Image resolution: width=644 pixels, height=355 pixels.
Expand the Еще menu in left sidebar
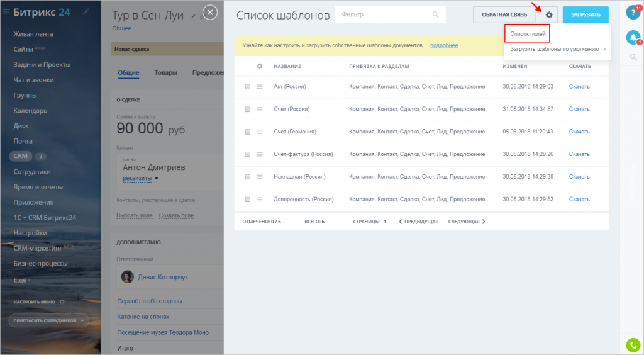coord(22,280)
